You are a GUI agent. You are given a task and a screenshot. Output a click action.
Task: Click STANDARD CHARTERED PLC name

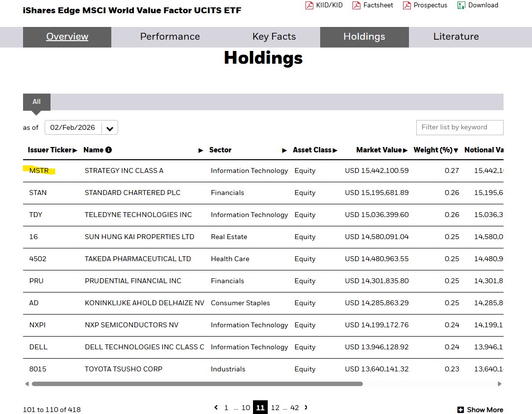(x=132, y=193)
